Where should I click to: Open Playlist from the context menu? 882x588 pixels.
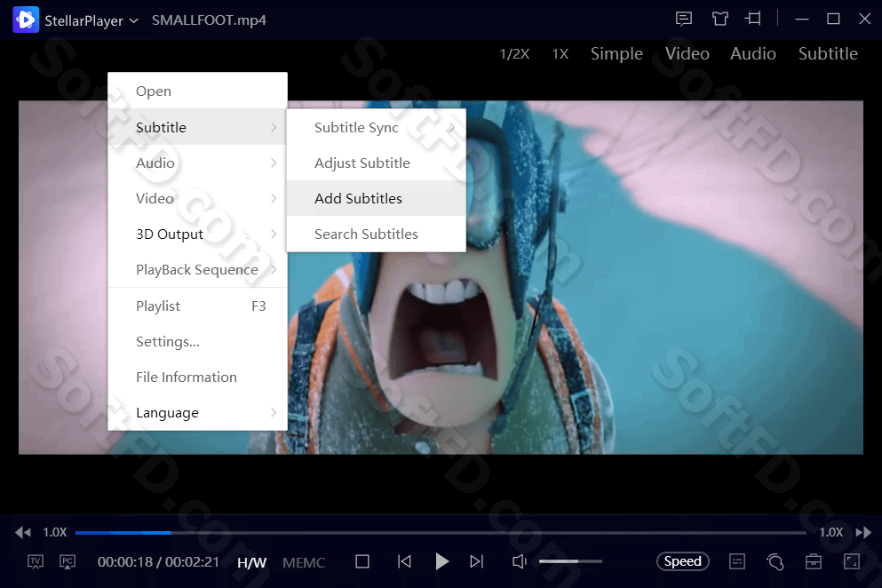197,306
